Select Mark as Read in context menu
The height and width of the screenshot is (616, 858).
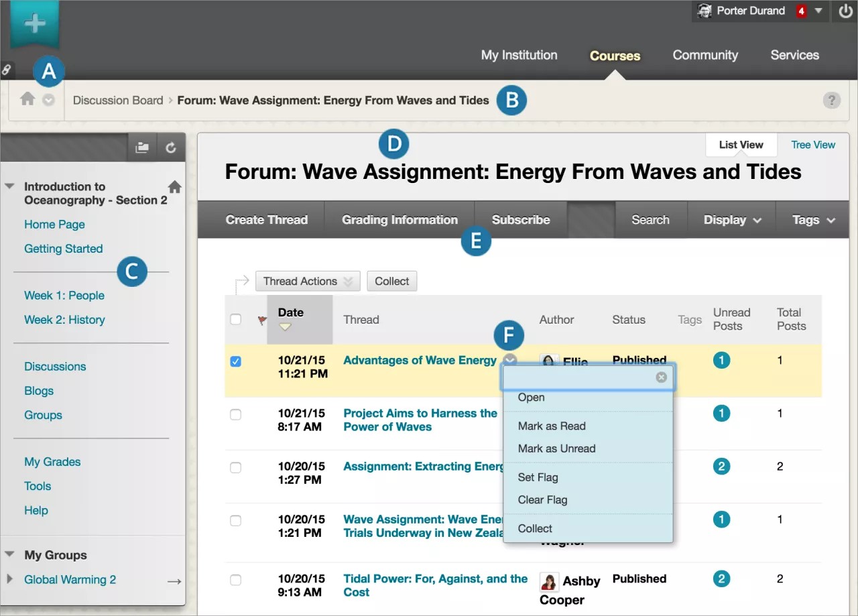pos(552,426)
